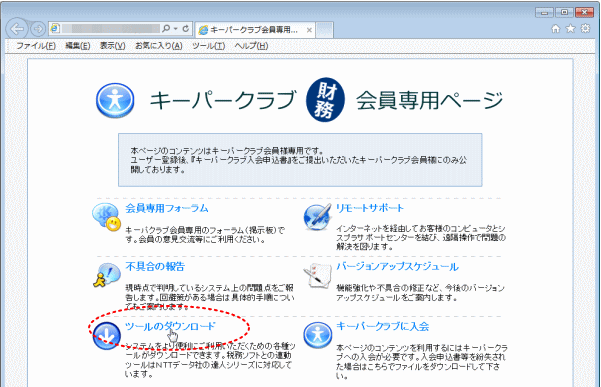This screenshot has width=601, height=387.
Task: Open the お気に入り(A) menu
Action: click(159, 46)
